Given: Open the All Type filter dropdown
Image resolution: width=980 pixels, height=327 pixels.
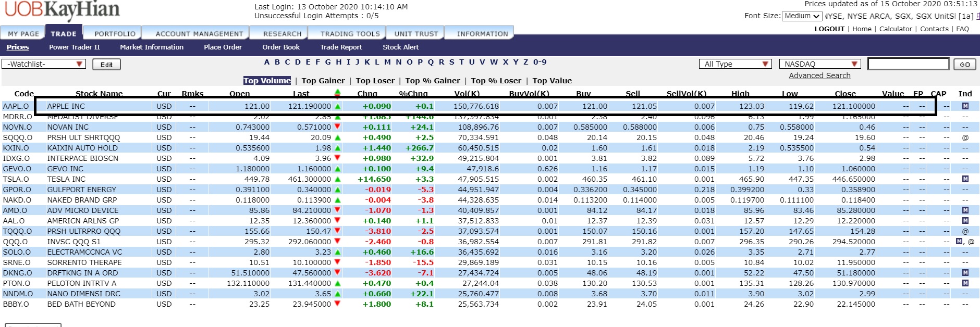Looking at the screenshot, I should click(735, 64).
